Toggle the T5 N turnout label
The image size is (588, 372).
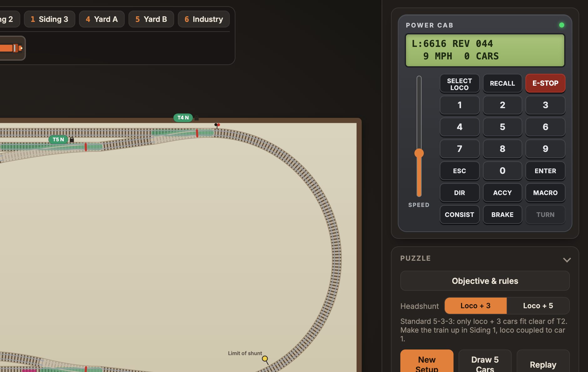(x=58, y=139)
